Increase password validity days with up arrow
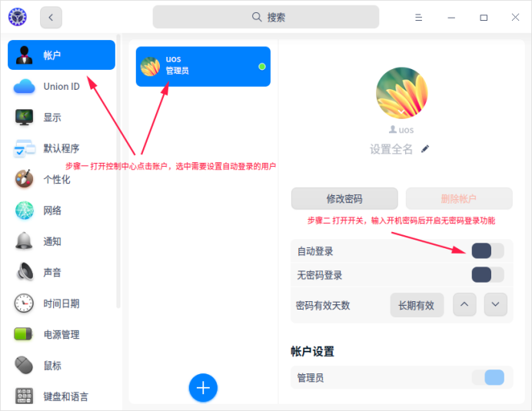This screenshot has height=411, width=532. [x=464, y=304]
